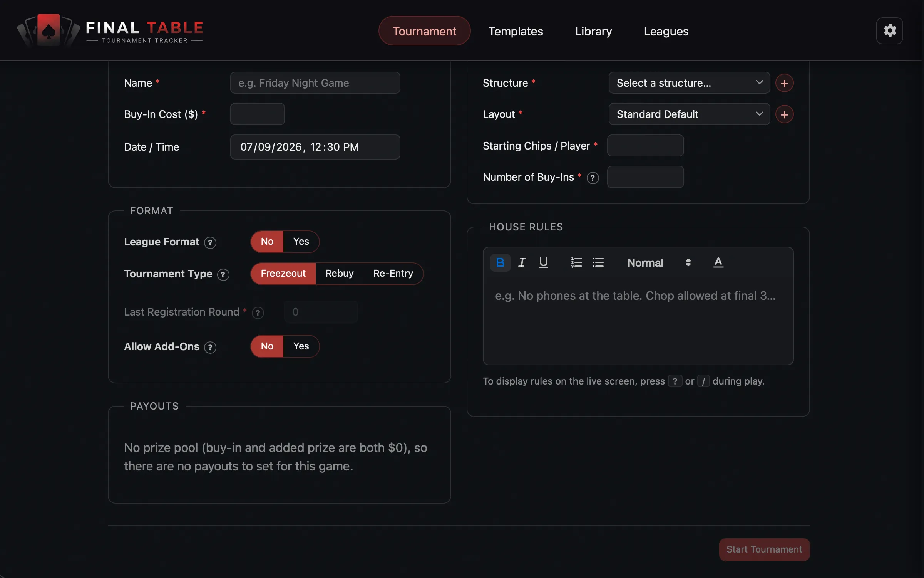Open text color picker in editor
Screen dimensions: 924x578
tap(718, 263)
